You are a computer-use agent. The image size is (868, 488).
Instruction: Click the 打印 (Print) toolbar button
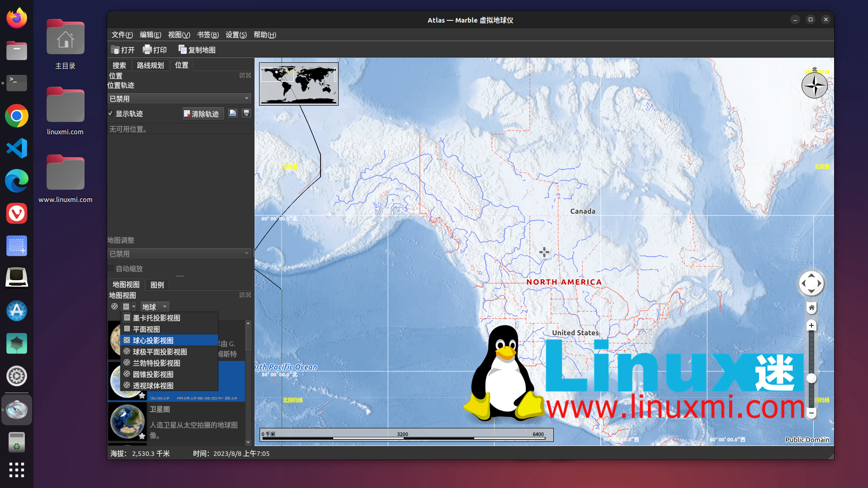[155, 50]
